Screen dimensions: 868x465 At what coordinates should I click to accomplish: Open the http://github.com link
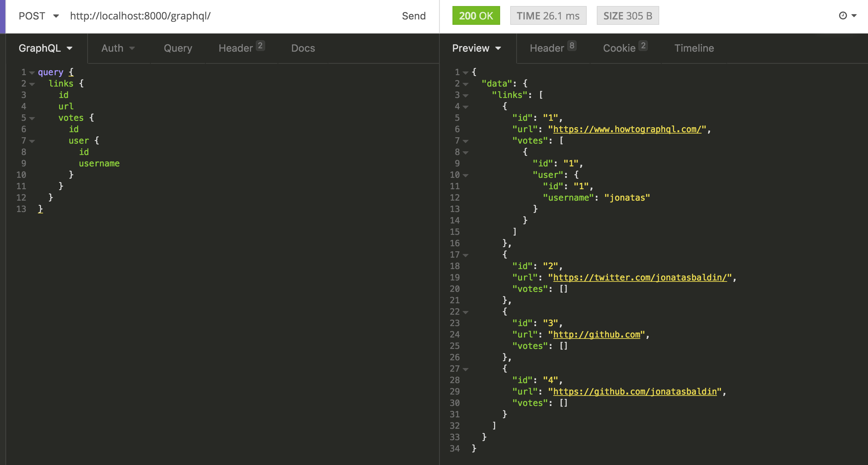[596, 335]
